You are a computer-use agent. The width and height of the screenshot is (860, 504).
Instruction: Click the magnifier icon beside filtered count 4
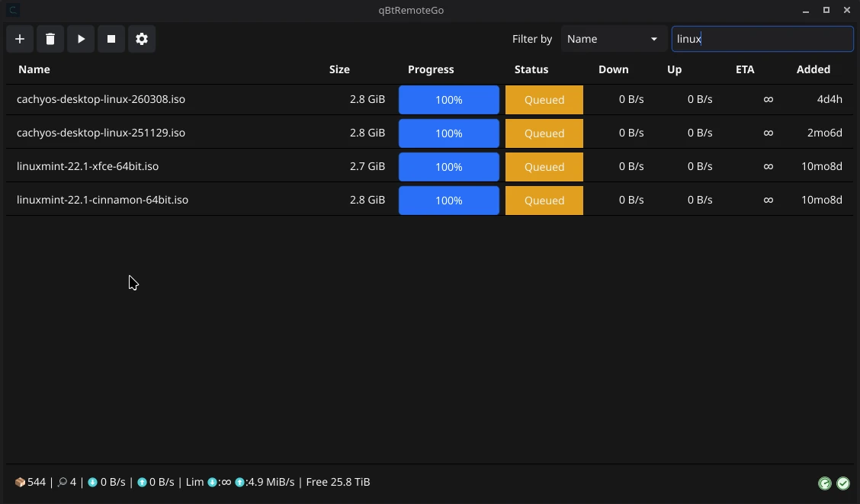tap(62, 482)
